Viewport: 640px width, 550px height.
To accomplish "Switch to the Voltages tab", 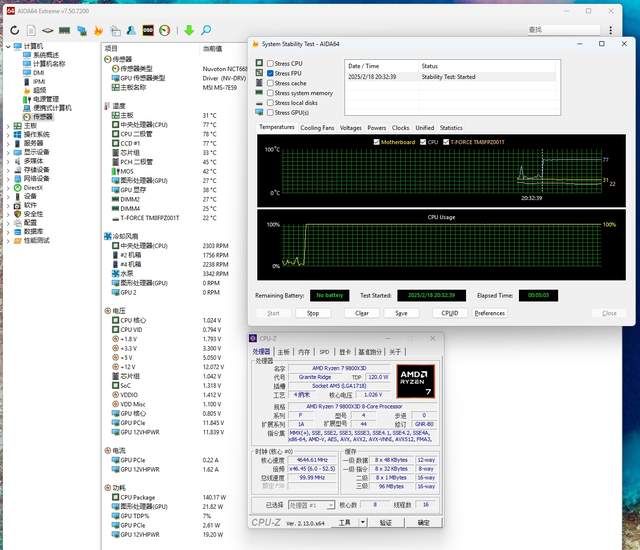I will tap(351, 128).
